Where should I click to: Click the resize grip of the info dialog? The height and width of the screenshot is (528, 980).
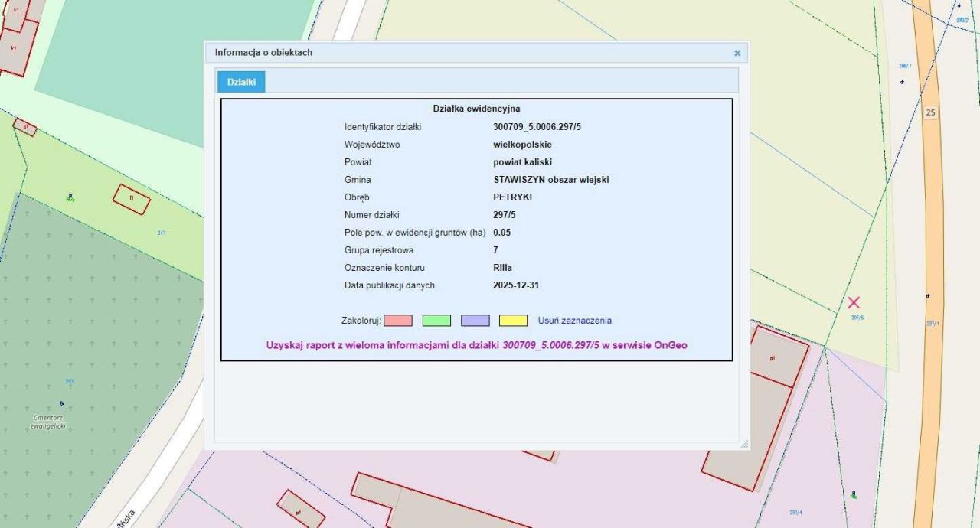743,445
